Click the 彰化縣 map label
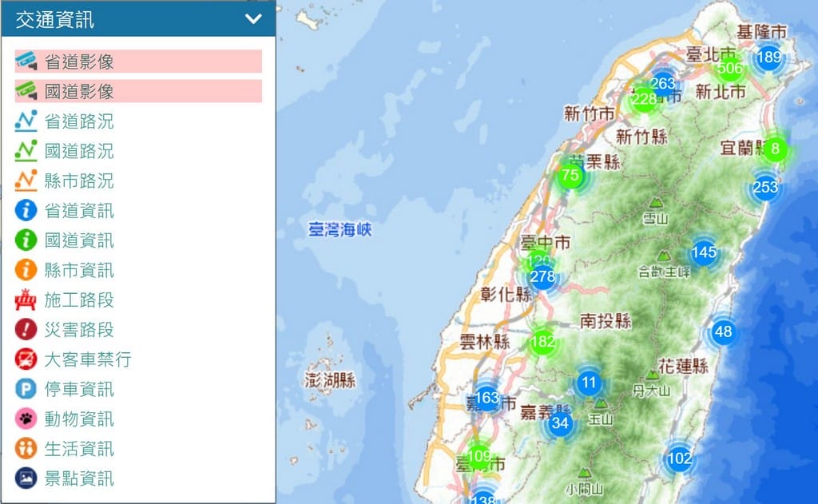This screenshot has width=818, height=504. (506, 294)
